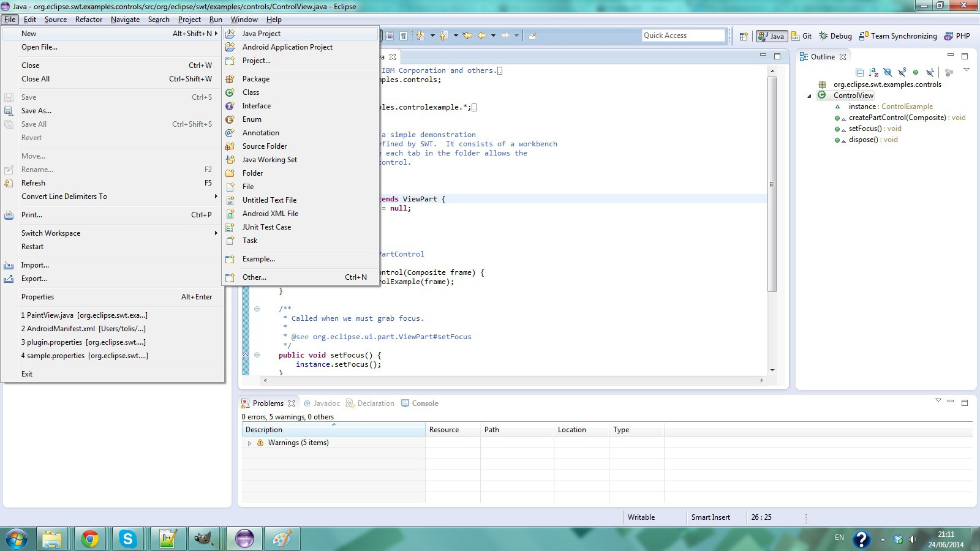Choose Android XML File in New submenu
This screenshot has height=551, width=980.
coord(300,214)
